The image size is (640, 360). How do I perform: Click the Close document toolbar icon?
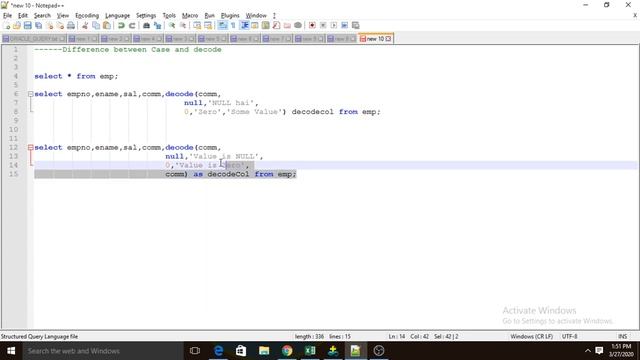tap(49, 25)
